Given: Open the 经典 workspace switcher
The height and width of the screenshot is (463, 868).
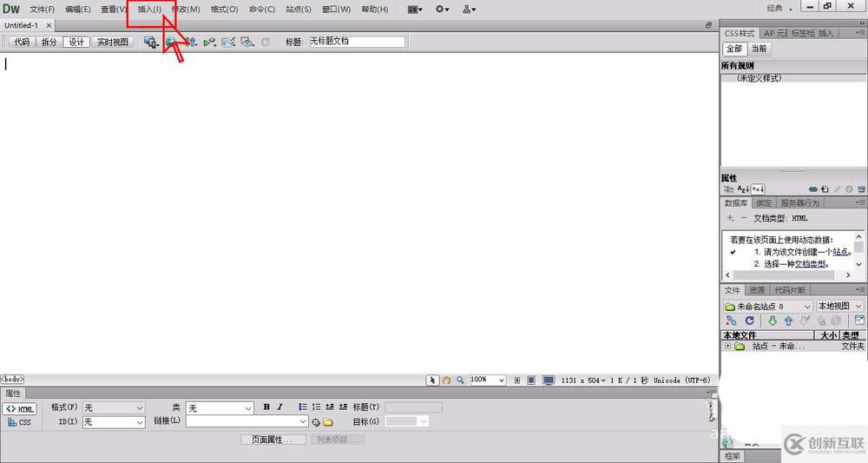Looking at the screenshot, I should point(779,9).
